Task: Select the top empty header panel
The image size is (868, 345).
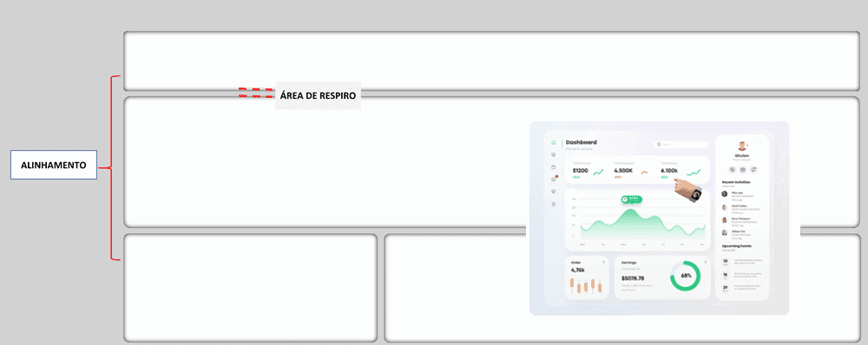Action: (x=491, y=62)
